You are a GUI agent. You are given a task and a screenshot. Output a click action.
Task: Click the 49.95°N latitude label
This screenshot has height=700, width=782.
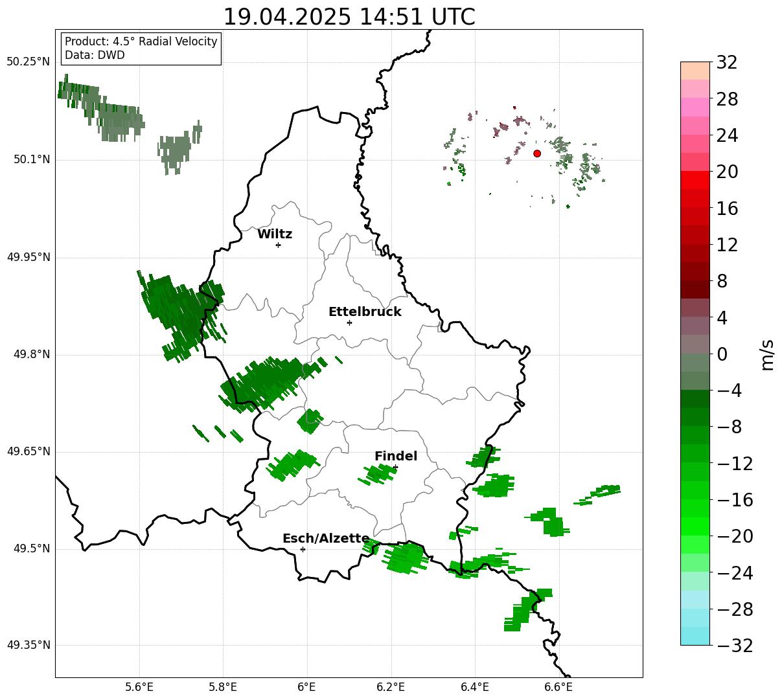28,257
